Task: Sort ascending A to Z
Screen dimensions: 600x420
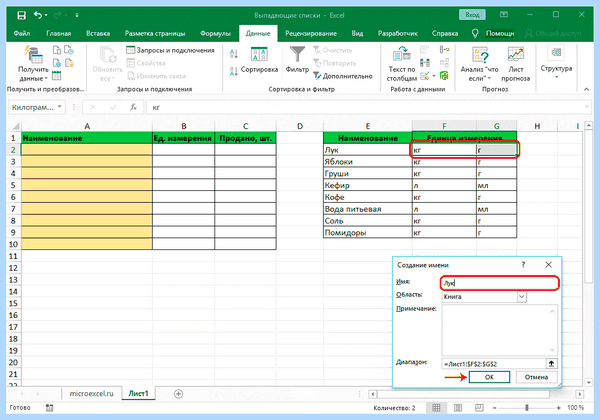Action: [x=234, y=54]
